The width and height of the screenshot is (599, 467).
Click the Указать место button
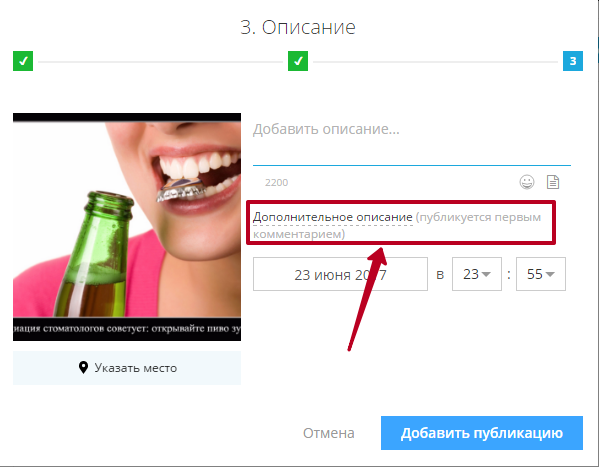click(x=127, y=368)
